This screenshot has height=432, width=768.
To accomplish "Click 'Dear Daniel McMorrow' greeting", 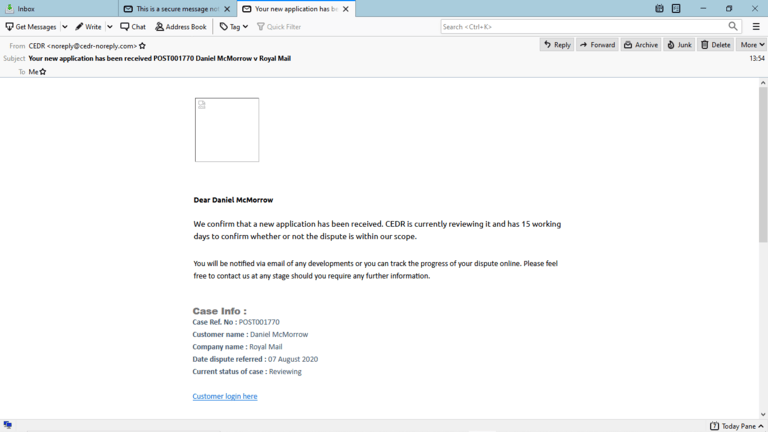I will coord(233,200).
